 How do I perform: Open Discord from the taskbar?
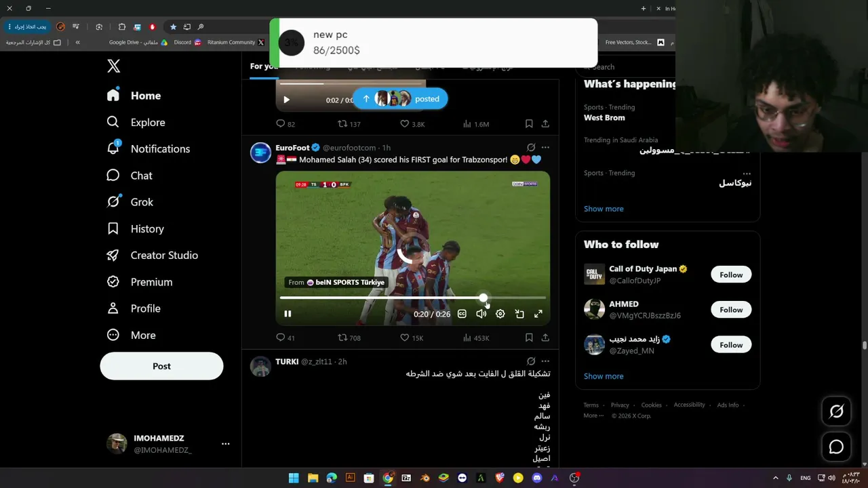click(x=537, y=478)
